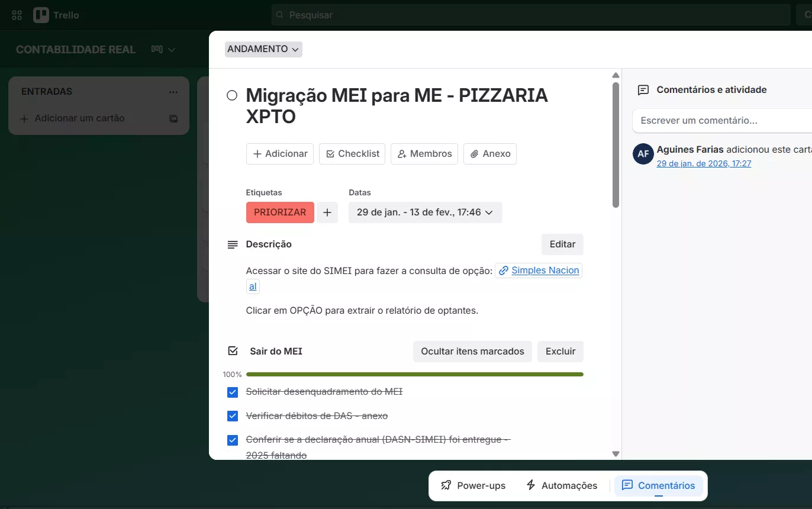Click the Descrição heading
Image resolution: width=812 pixels, height=509 pixels.
[269, 244]
